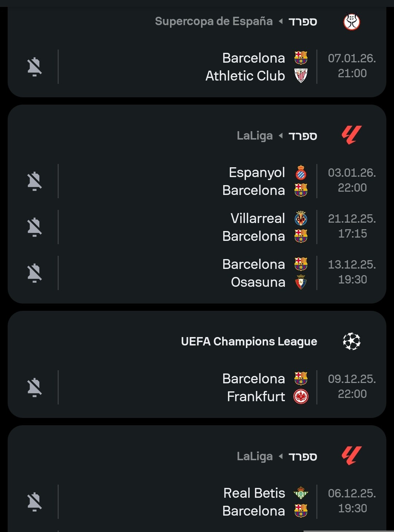This screenshot has width=394, height=532.
Task: Click the first LaLiga logo above Espanyol
Action: (352, 136)
